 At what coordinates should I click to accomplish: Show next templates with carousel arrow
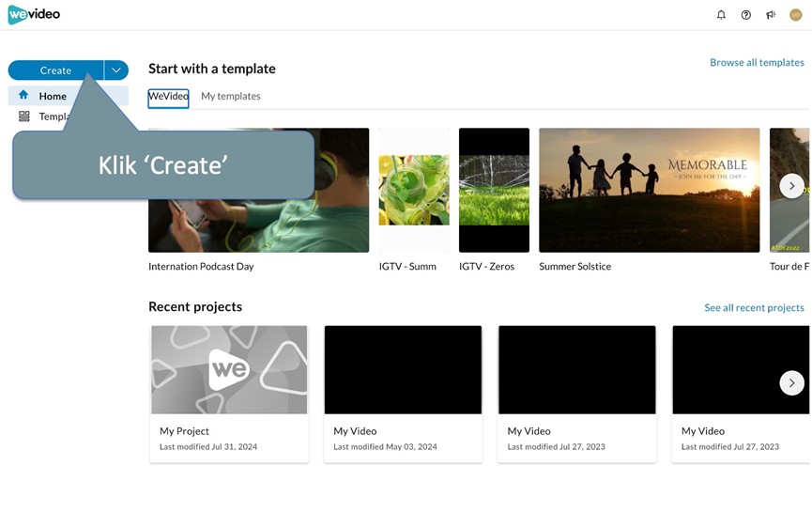[791, 185]
